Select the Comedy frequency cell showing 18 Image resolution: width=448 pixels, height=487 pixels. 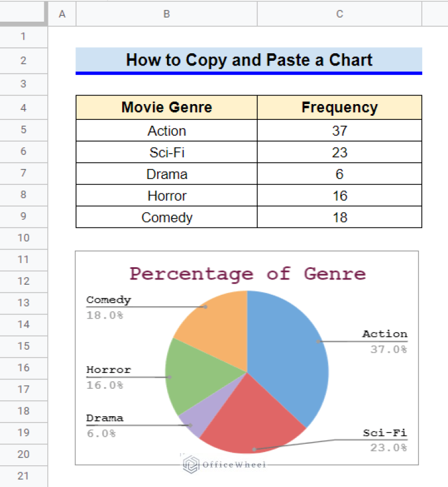coord(339,217)
